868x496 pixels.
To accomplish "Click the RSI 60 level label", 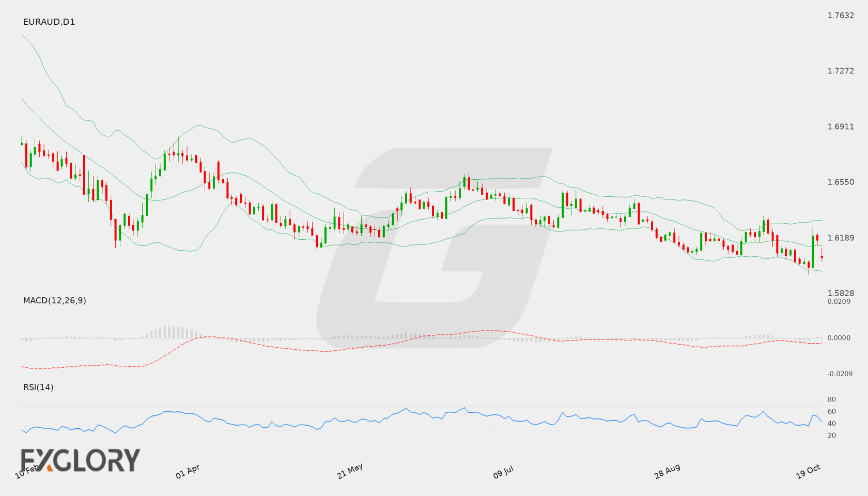I will [832, 411].
